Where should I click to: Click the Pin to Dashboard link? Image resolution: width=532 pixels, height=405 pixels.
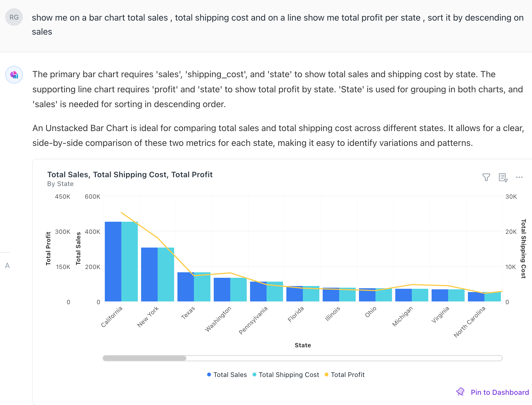click(500, 392)
